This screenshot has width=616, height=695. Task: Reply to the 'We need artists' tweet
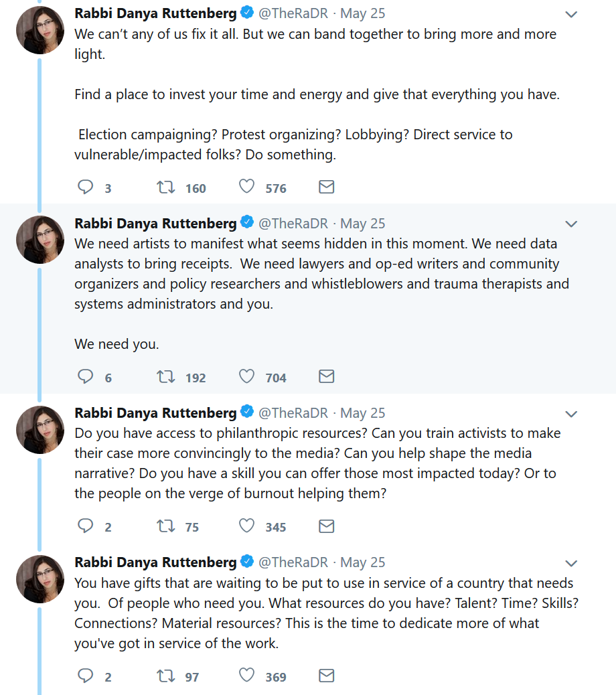(86, 377)
